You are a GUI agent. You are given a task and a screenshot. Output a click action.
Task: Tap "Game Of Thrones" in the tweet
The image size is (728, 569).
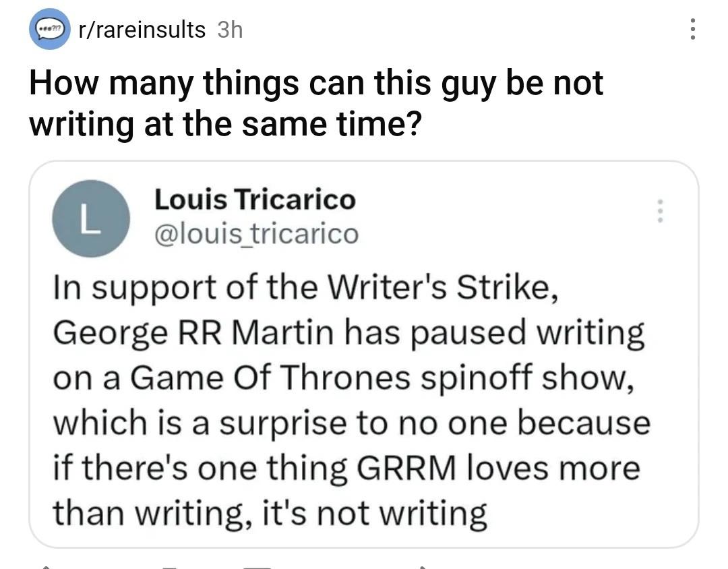click(x=268, y=378)
